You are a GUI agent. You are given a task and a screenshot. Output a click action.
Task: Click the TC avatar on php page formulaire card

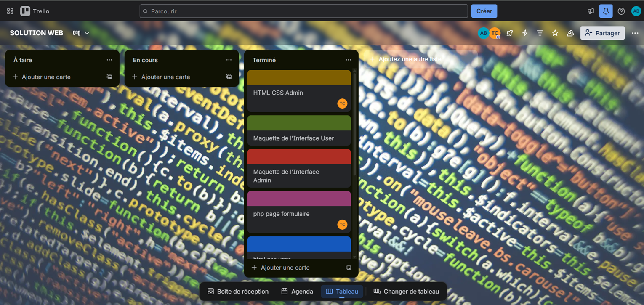coord(342,225)
